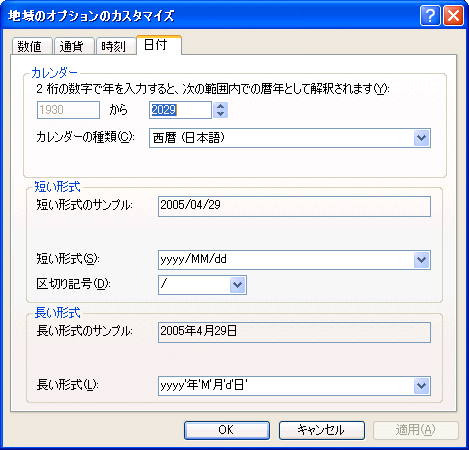Click the short format sample 2005/04/29 field

point(294,206)
